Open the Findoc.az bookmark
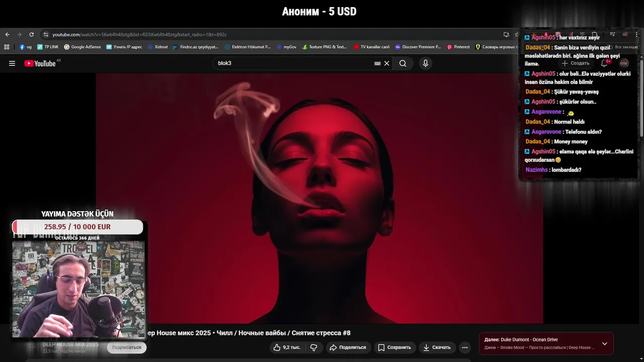 tap(195, 47)
